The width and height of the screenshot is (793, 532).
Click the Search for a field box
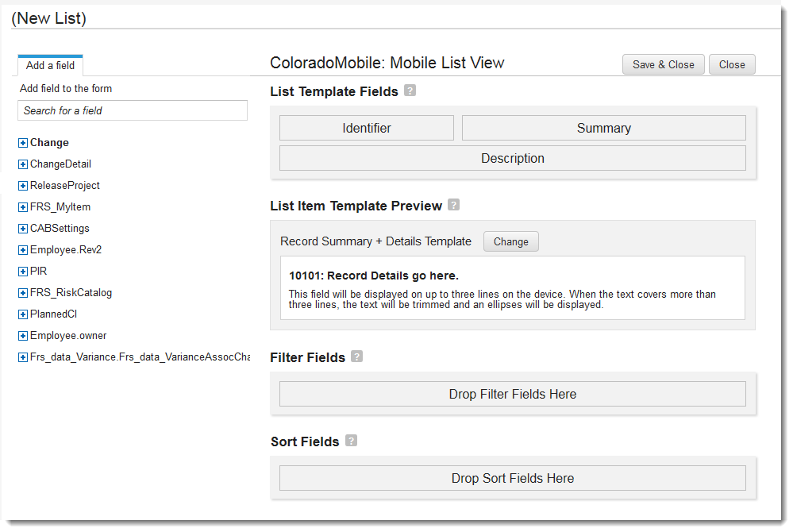132,110
